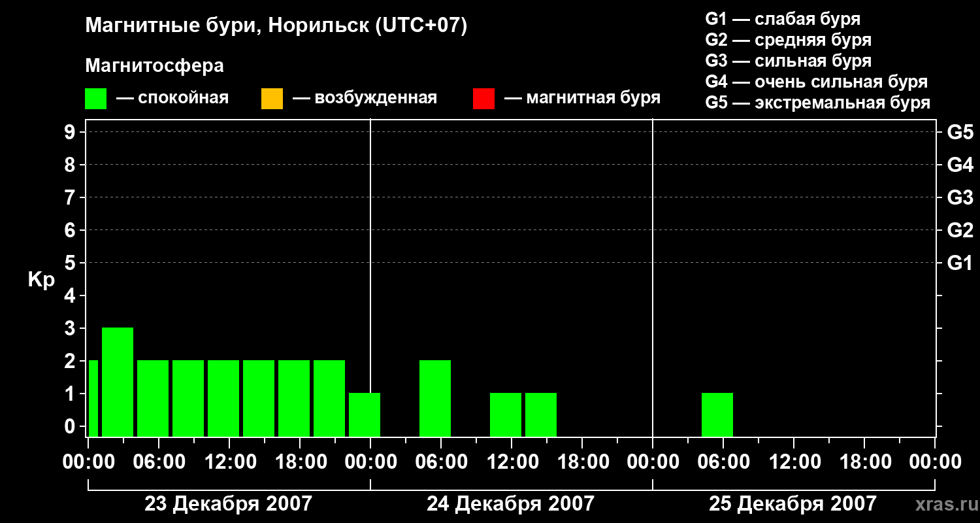The height and width of the screenshot is (523, 980).
Task: Click 'G1 — слабая буря' legend line
Action: click(783, 19)
